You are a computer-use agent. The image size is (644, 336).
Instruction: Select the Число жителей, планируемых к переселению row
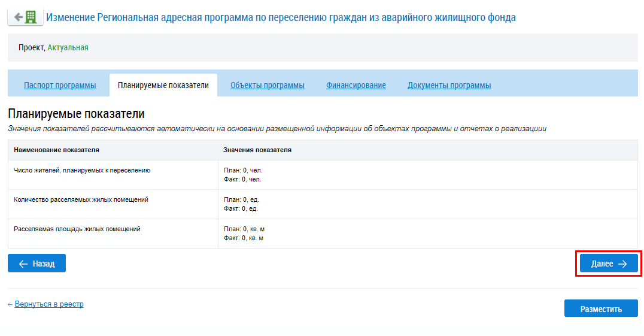82,170
